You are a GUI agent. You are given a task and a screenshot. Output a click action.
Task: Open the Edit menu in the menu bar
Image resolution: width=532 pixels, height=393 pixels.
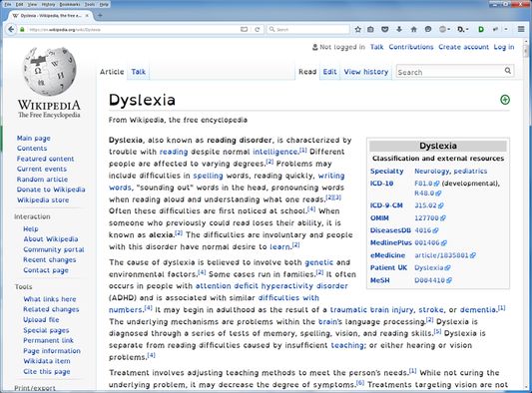(19, 4)
